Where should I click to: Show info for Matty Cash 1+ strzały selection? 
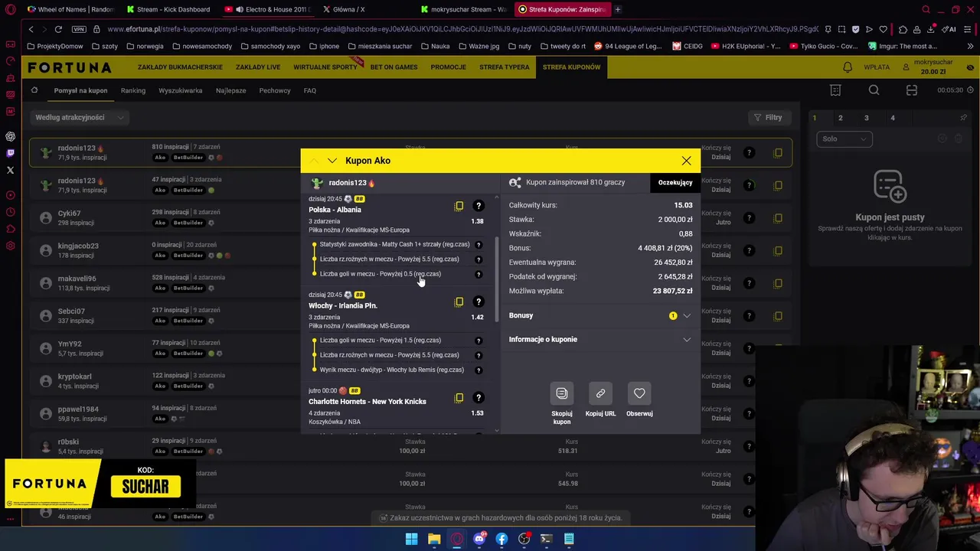coord(479,245)
